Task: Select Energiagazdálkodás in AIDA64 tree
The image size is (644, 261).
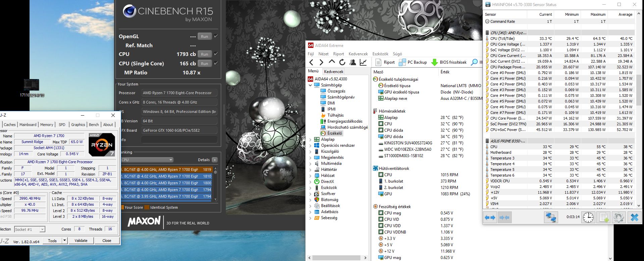Action: [x=345, y=121]
